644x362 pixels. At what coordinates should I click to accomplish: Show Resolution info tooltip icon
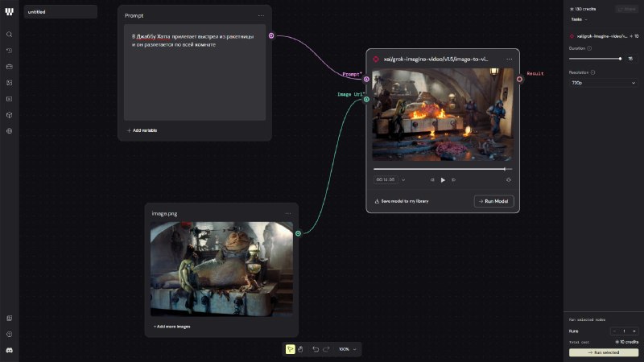point(592,72)
